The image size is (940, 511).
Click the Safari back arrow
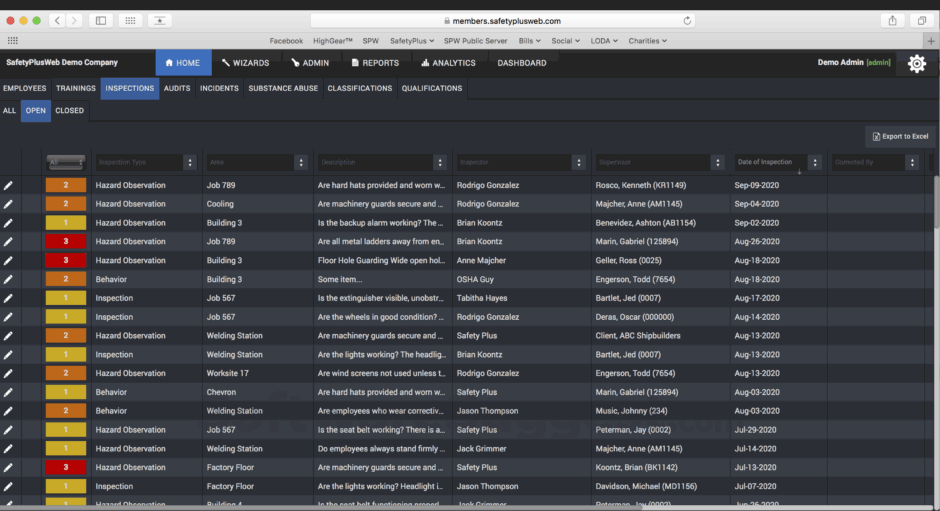tap(56, 20)
